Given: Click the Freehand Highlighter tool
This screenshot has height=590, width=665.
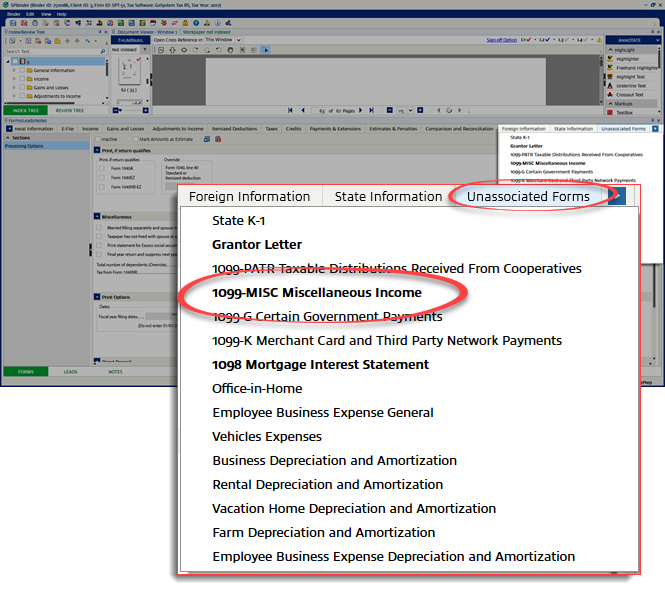Looking at the screenshot, I should tap(635, 67).
